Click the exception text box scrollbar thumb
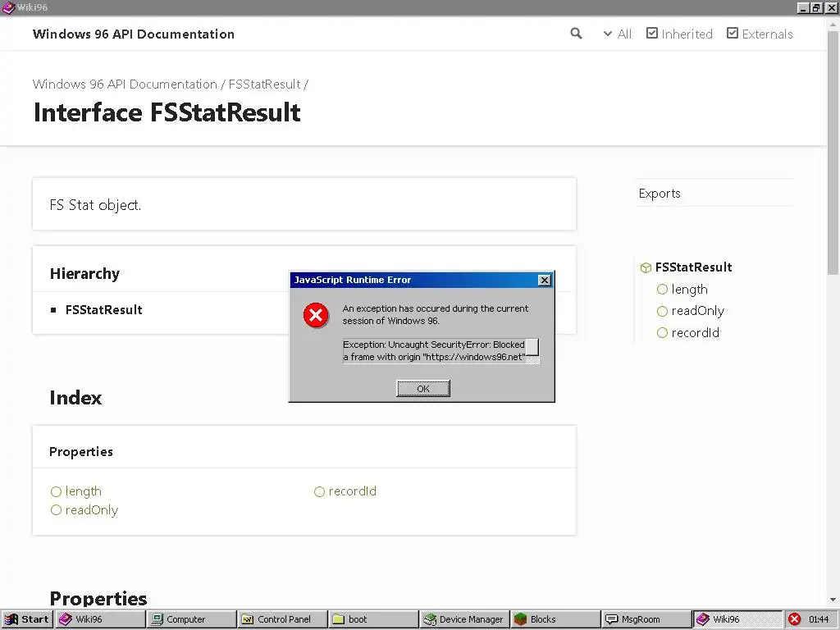The height and width of the screenshot is (630, 840). [532, 347]
